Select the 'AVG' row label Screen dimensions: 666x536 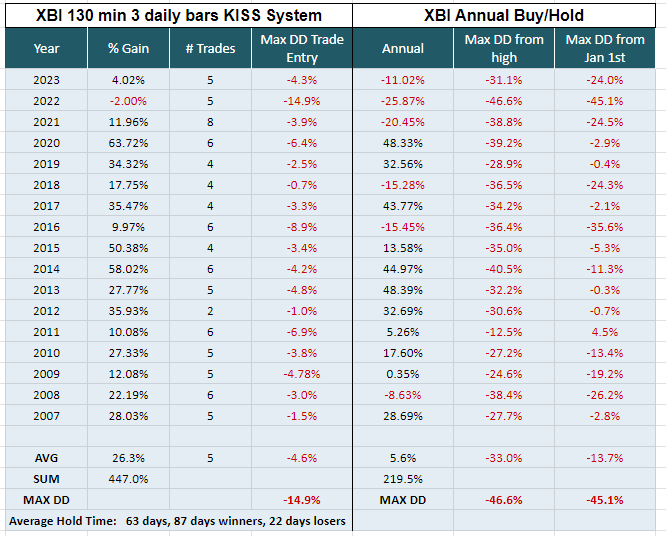point(46,457)
